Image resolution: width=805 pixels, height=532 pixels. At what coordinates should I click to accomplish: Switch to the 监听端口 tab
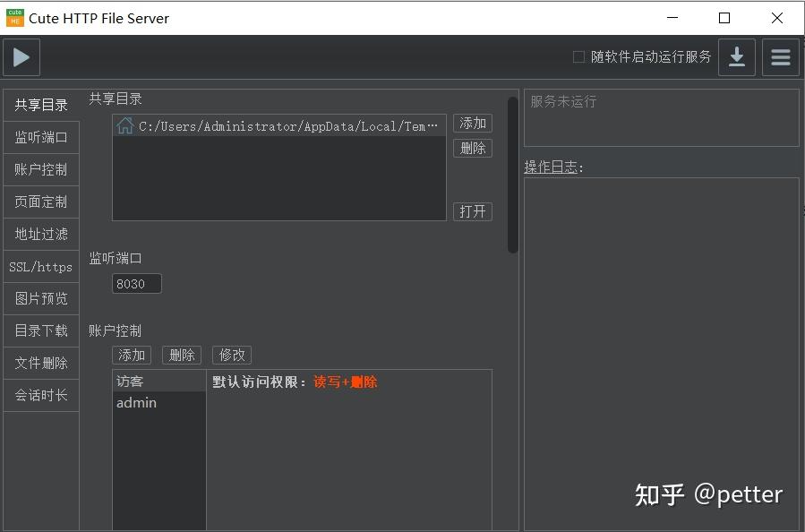40,137
